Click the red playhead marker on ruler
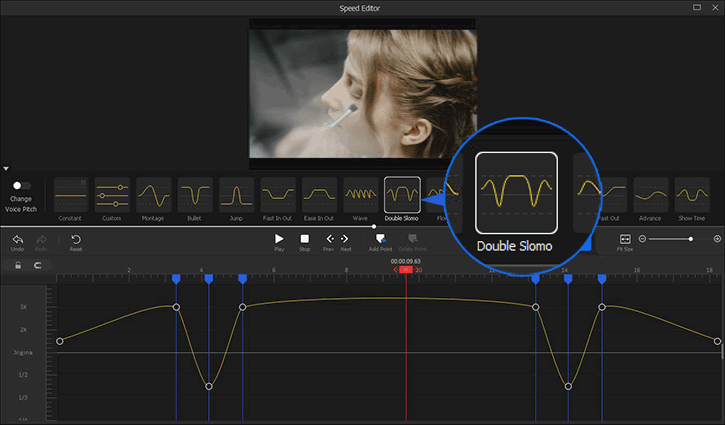This screenshot has width=725, height=425. (x=406, y=269)
